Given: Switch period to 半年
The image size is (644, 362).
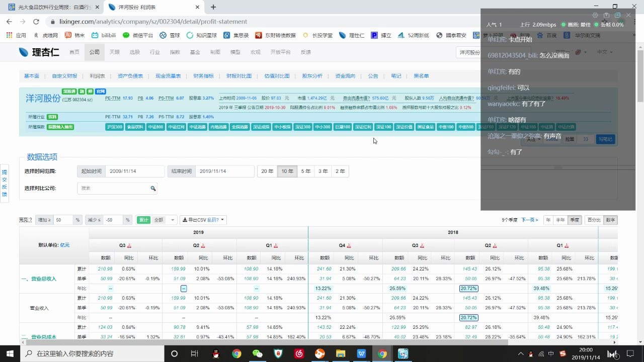Looking at the screenshot, I should (560, 220).
